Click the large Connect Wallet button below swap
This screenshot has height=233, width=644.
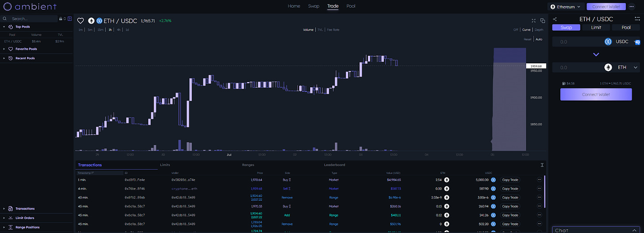596,94
